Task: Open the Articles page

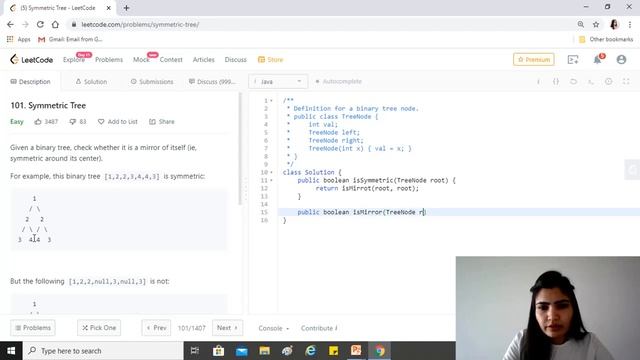Action: pos(203,60)
